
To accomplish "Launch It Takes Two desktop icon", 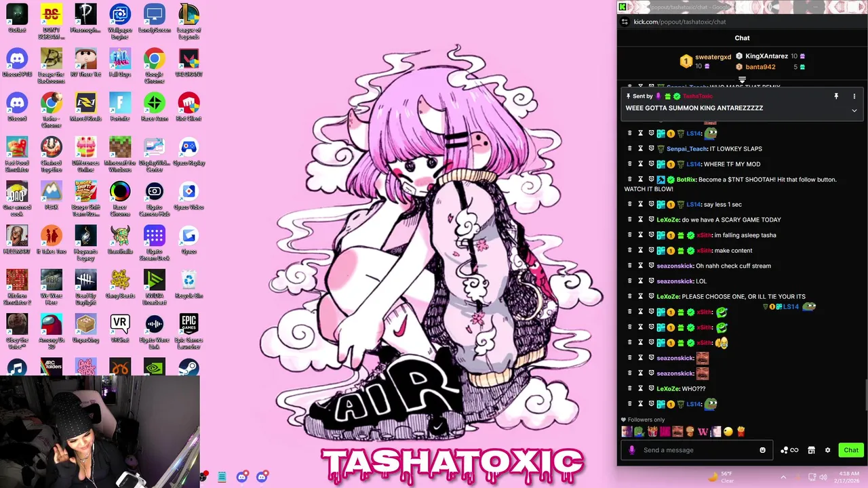I will coord(52,239).
